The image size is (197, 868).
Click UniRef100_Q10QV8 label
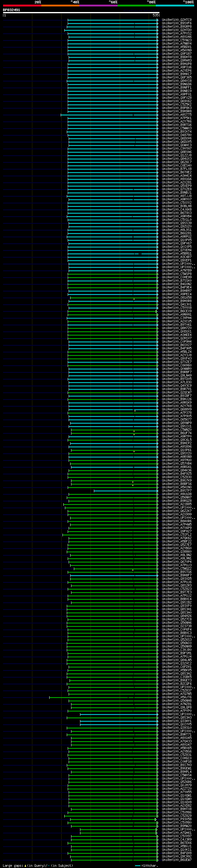[x=176, y=802]
